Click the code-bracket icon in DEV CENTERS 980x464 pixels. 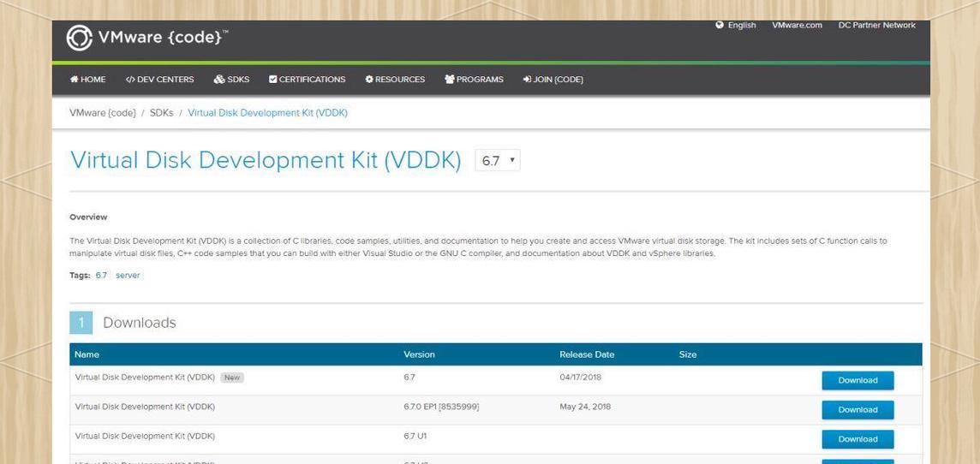(130, 80)
